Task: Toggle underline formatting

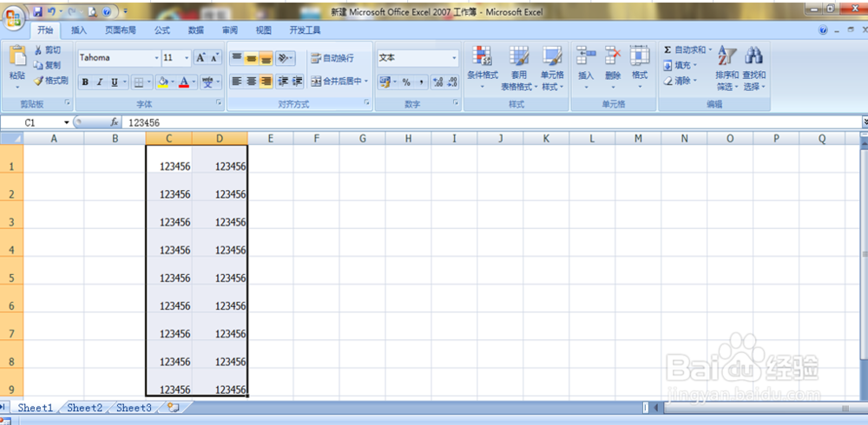Action: pos(114,82)
